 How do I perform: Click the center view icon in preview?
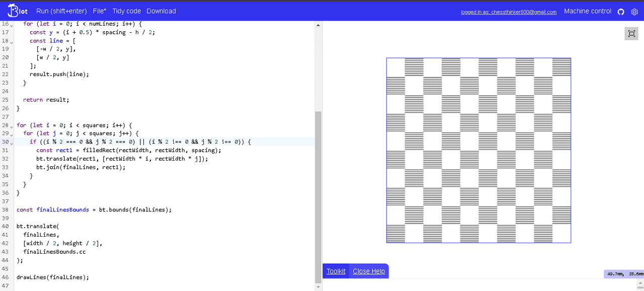(x=631, y=34)
